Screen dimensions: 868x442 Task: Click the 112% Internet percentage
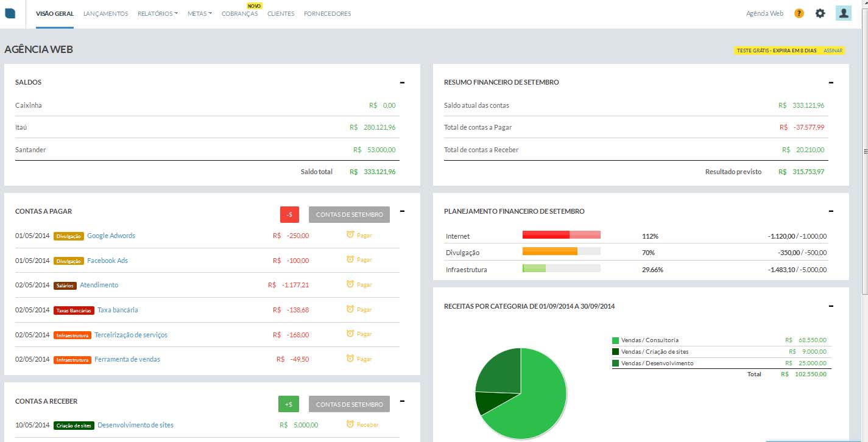650,236
